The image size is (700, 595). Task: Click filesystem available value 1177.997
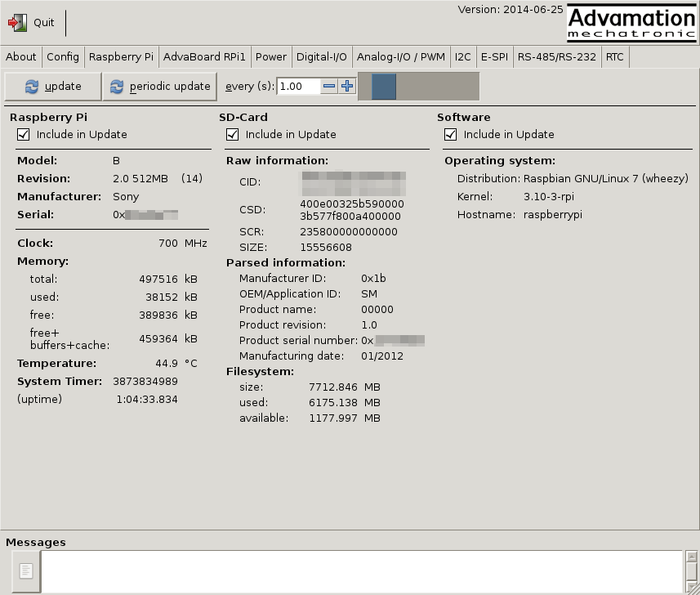point(333,418)
